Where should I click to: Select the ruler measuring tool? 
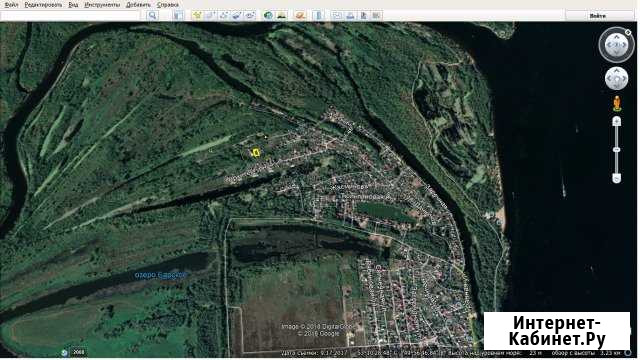tap(318, 16)
